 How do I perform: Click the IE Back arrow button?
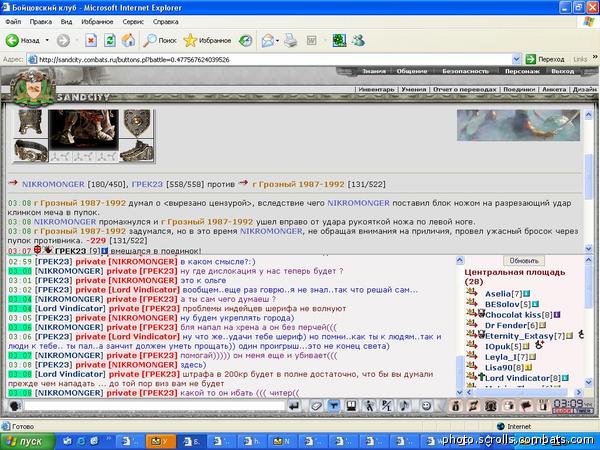(12, 40)
